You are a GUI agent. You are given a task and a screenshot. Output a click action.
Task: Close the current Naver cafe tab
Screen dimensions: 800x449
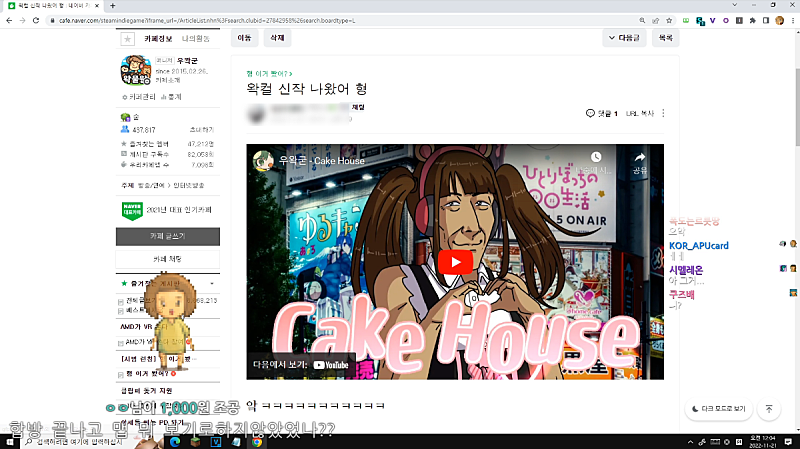click(97, 6)
